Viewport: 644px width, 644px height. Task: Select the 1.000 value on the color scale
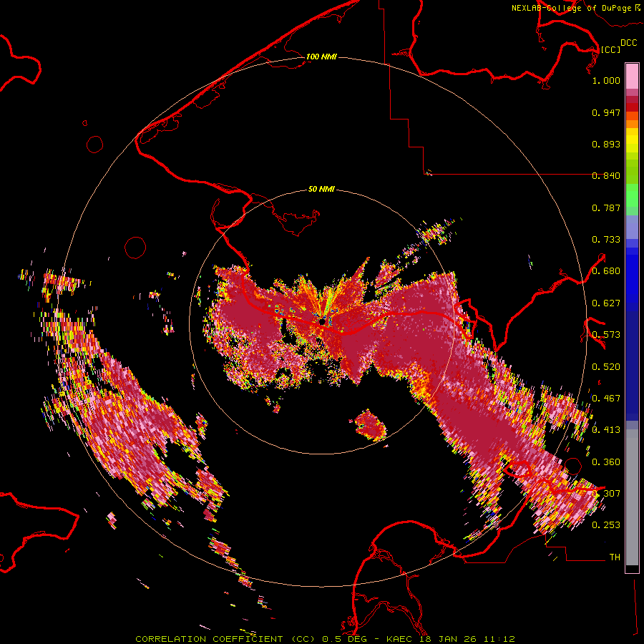606,80
